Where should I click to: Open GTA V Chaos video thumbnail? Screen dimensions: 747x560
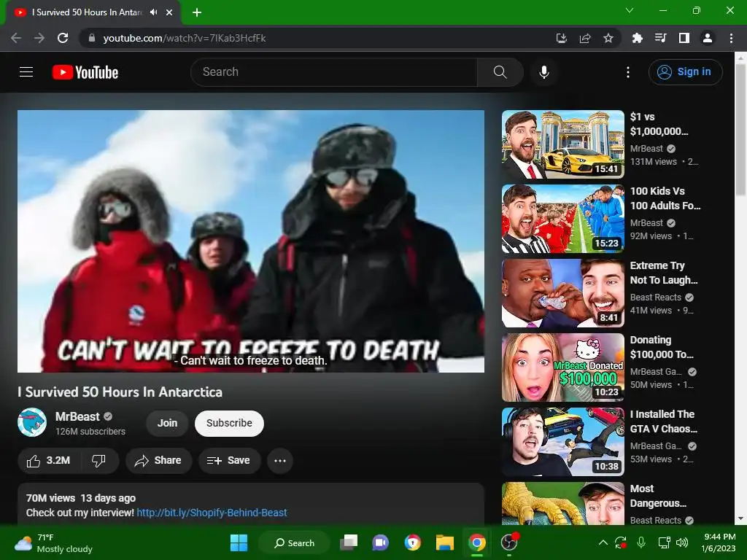click(562, 441)
